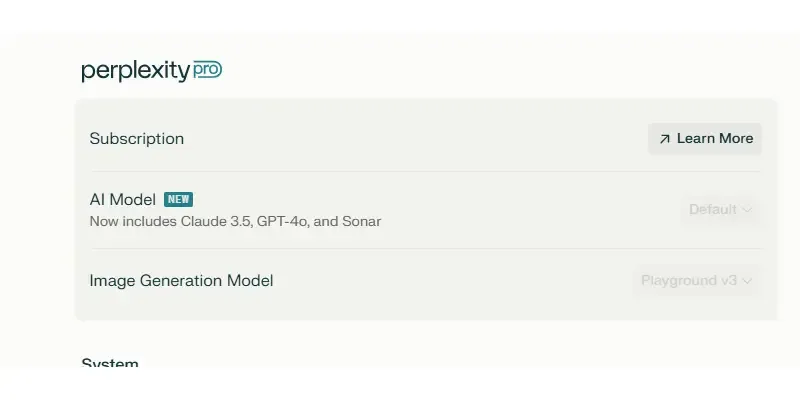The image size is (800, 400).
Task: Click the Playground v3 text label
Action: (x=689, y=281)
